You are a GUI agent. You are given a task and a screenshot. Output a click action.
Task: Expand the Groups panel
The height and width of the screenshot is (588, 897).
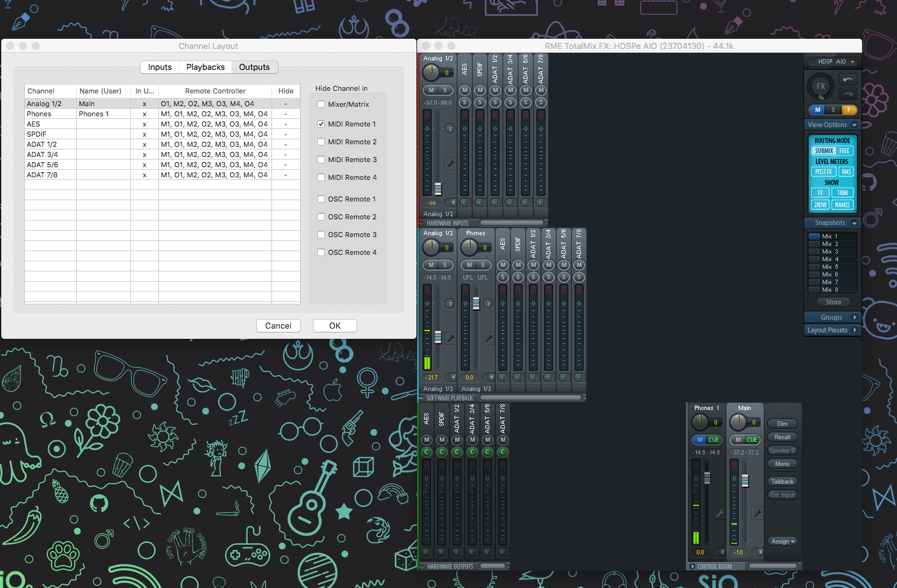point(832,317)
